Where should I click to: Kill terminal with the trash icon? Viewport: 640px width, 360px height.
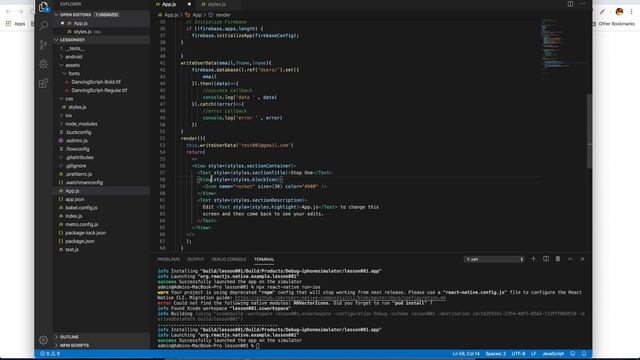tap(558, 259)
